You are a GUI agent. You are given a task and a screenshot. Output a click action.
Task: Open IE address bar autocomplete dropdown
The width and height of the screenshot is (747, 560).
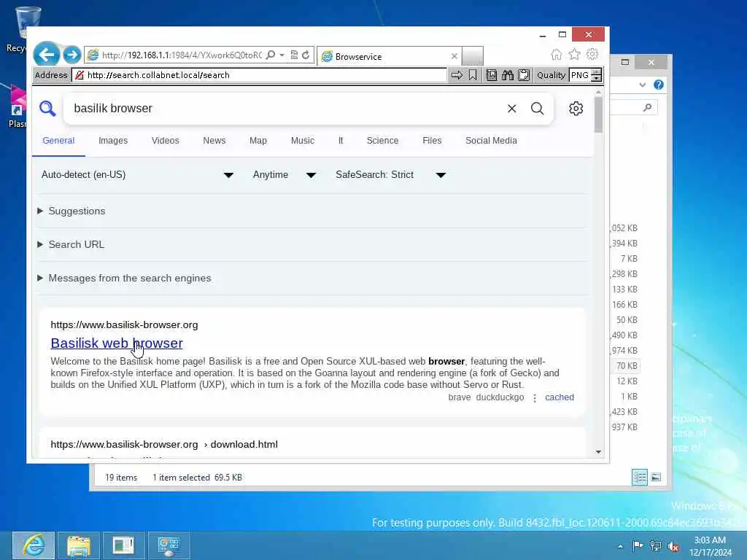pyautogui.click(x=282, y=55)
